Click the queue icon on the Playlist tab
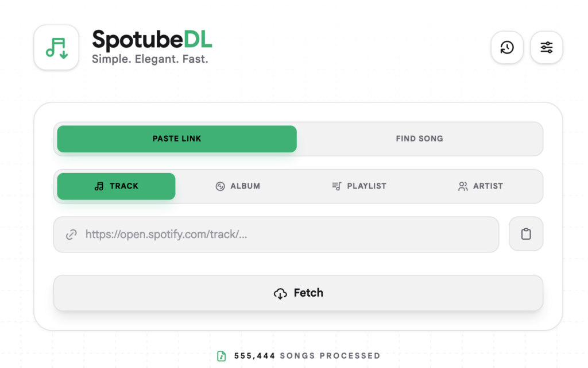 [x=337, y=186]
